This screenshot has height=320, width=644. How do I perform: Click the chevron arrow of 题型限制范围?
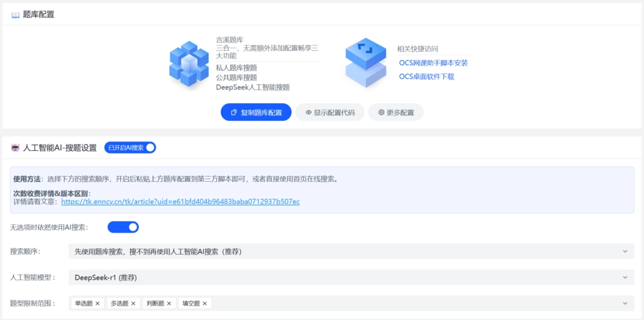pos(625,303)
